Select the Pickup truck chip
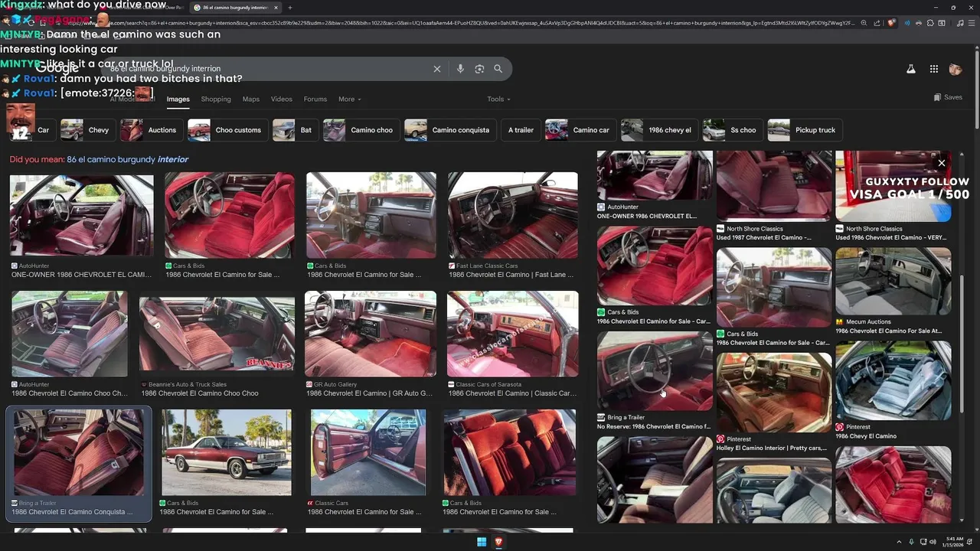 click(804, 130)
